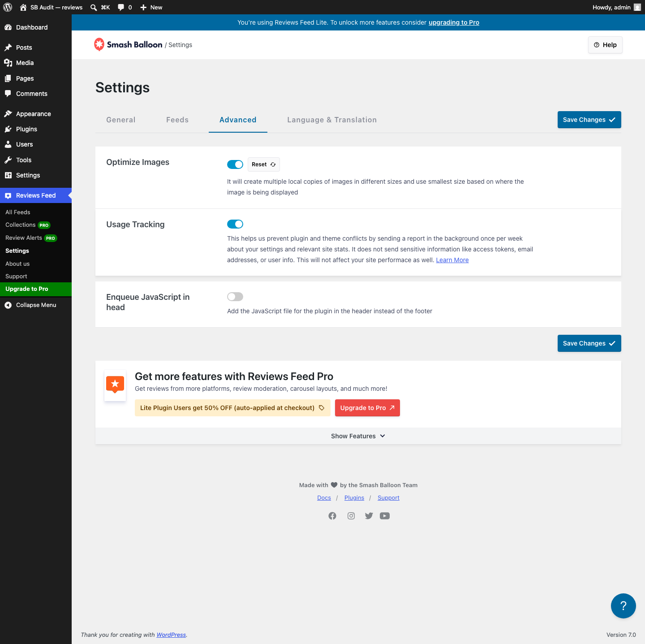The height and width of the screenshot is (644, 645).
Task: Click the Users person icon
Action: click(x=8, y=144)
